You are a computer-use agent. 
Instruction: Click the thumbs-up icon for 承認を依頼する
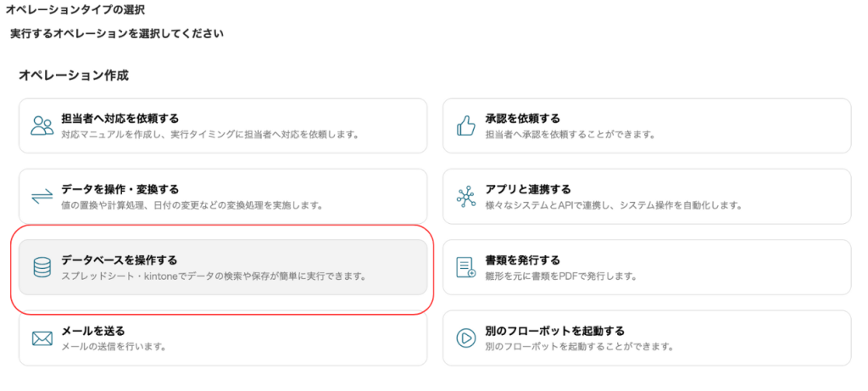pyautogui.click(x=465, y=126)
